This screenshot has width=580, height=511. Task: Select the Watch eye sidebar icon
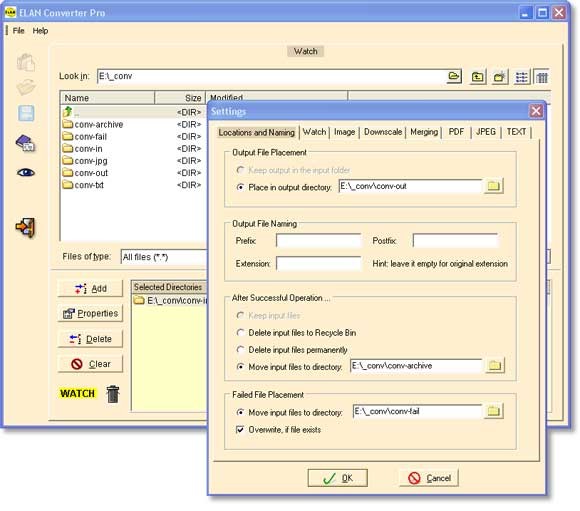(x=26, y=172)
